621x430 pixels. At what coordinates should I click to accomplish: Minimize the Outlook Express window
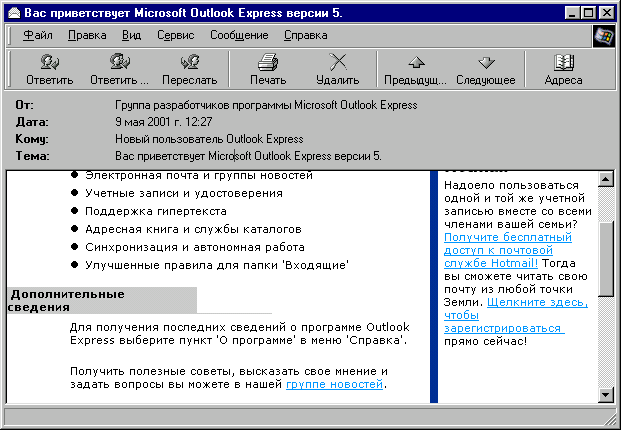coord(572,13)
